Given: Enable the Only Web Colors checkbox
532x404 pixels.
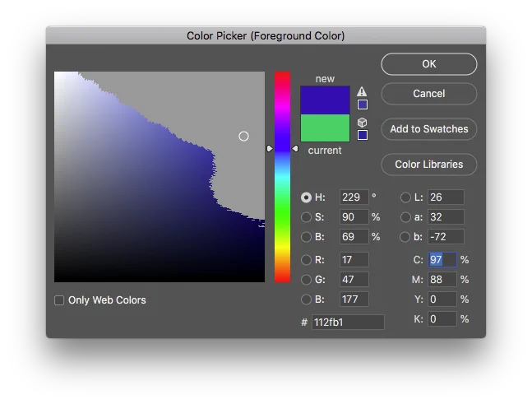Looking at the screenshot, I should (x=59, y=300).
